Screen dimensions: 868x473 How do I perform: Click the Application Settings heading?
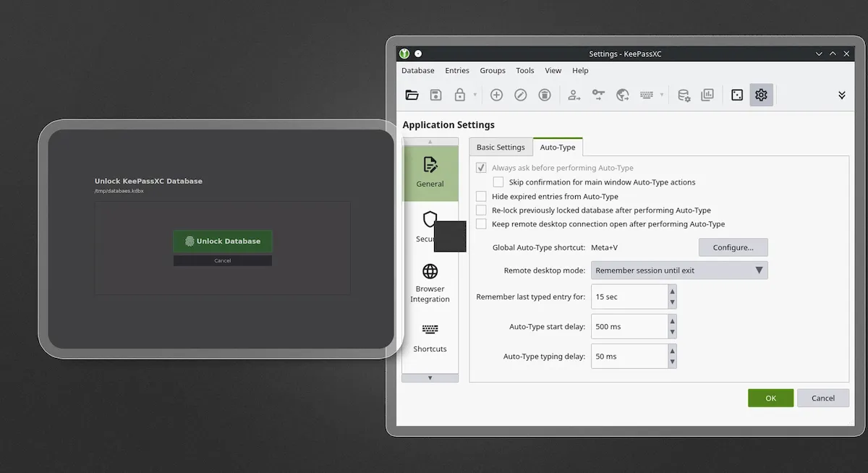[x=448, y=125]
